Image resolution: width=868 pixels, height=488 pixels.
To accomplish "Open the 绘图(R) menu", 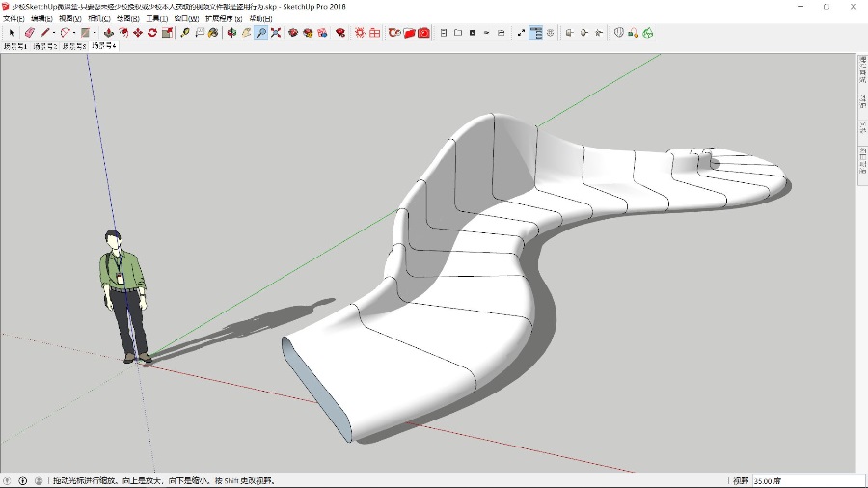I will point(128,19).
